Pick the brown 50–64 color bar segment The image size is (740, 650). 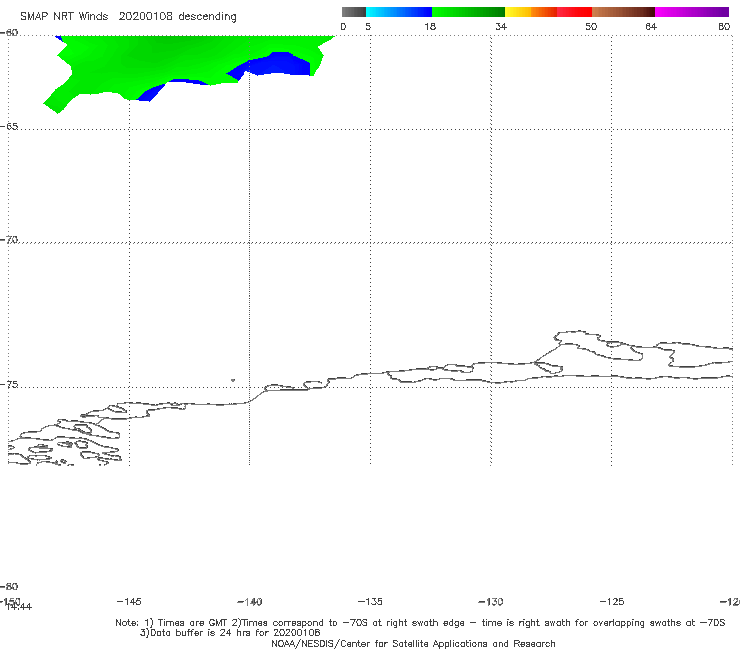pos(623,12)
